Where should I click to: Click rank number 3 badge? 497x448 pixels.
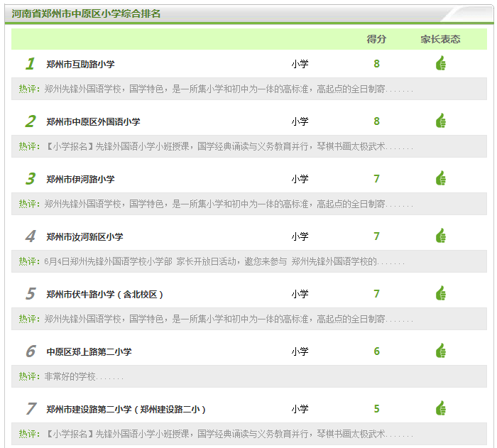31,178
